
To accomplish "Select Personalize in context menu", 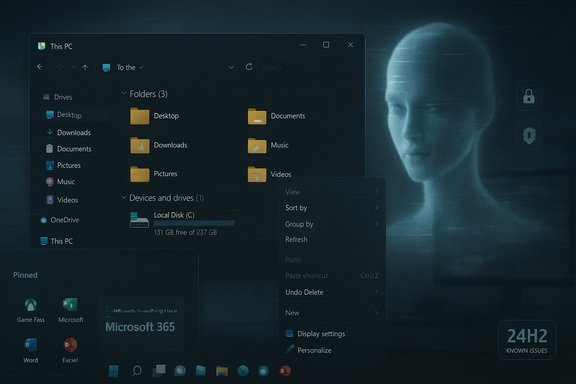I will (x=314, y=350).
